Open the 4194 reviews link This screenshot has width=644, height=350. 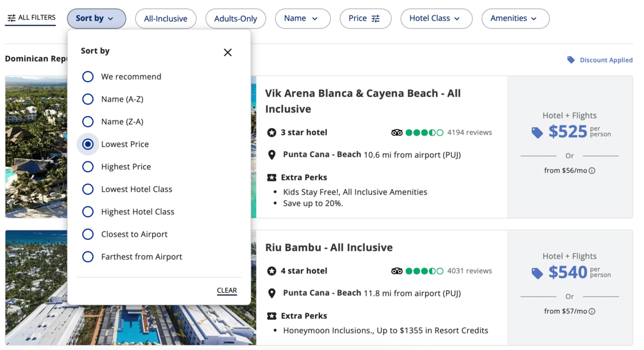[470, 132]
